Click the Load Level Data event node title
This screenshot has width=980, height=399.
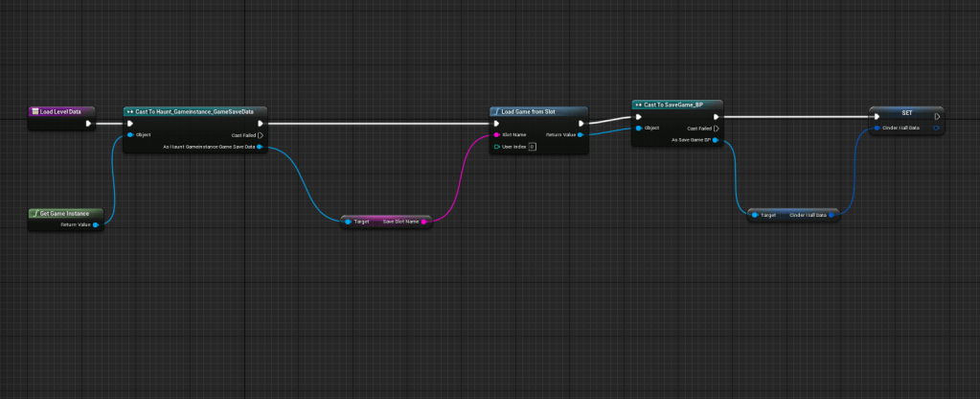point(57,111)
